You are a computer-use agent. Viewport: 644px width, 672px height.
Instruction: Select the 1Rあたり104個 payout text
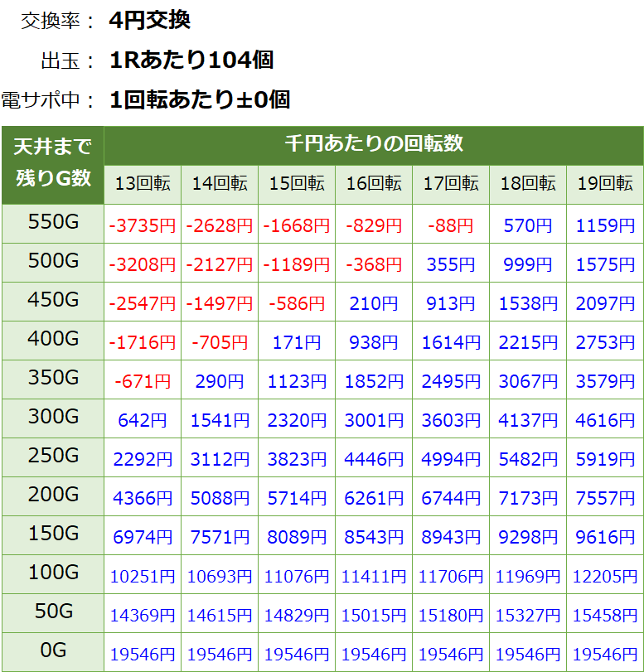point(191,60)
